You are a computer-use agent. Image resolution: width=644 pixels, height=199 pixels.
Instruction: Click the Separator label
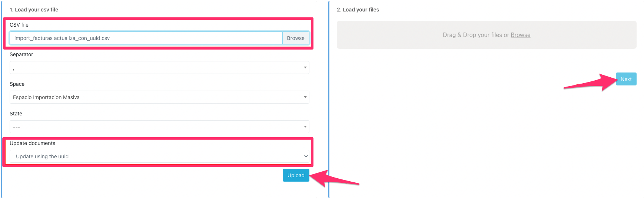[21, 54]
